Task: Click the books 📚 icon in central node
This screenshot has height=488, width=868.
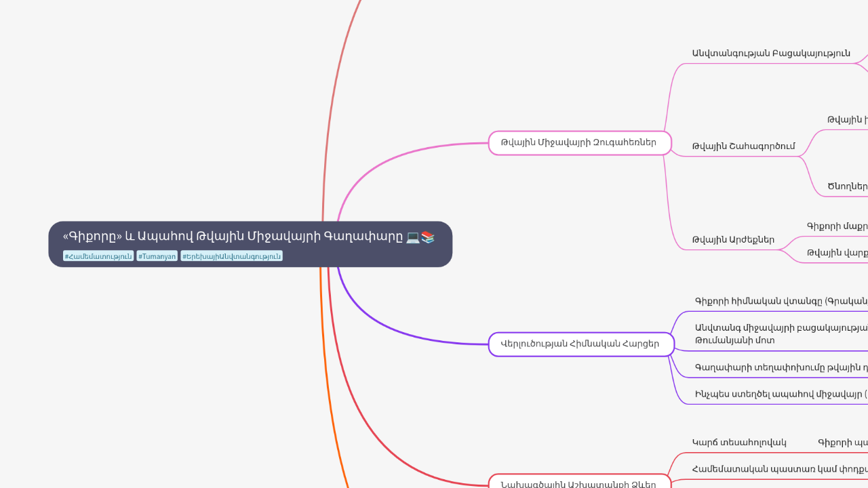Action: pyautogui.click(x=428, y=237)
